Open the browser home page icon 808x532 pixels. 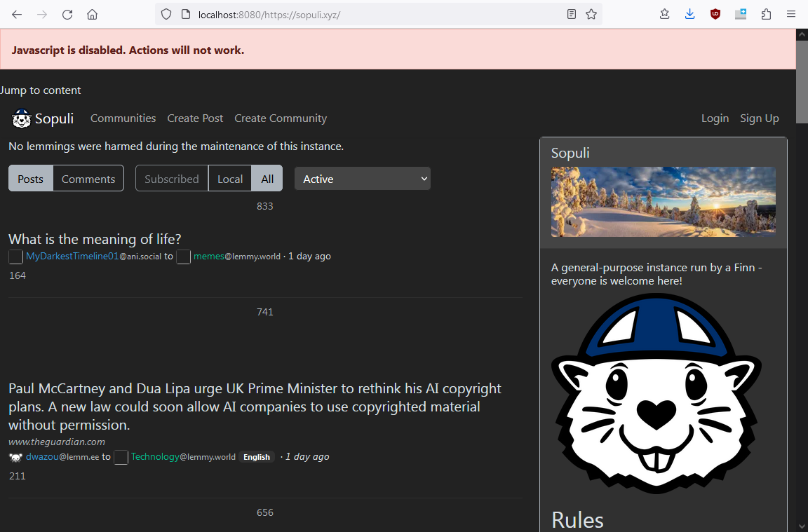click(x=93, y=15)
